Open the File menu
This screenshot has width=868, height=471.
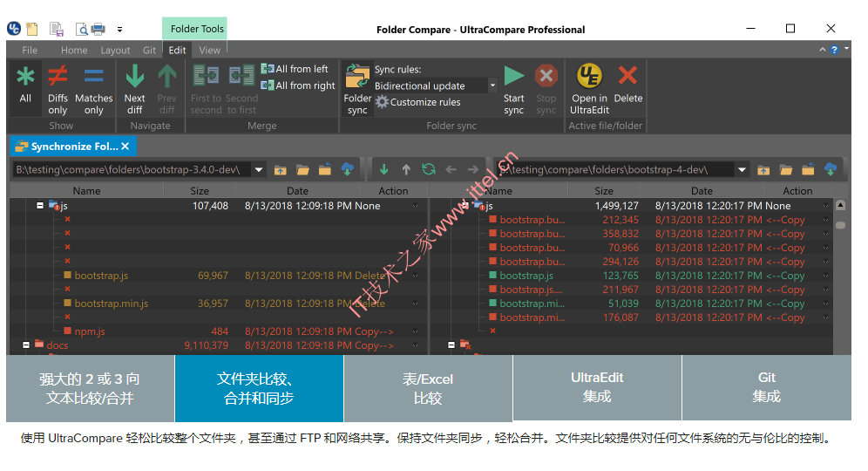pos(30,50)
